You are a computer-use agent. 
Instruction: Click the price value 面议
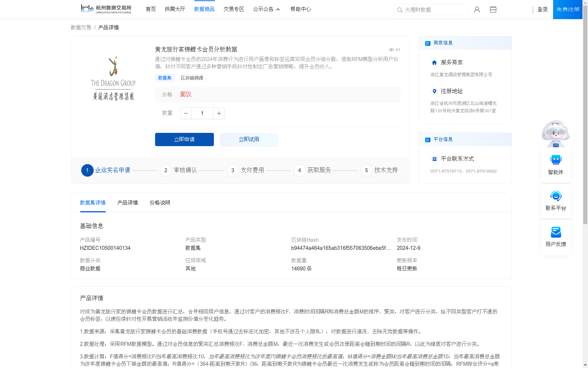[186, 95]
